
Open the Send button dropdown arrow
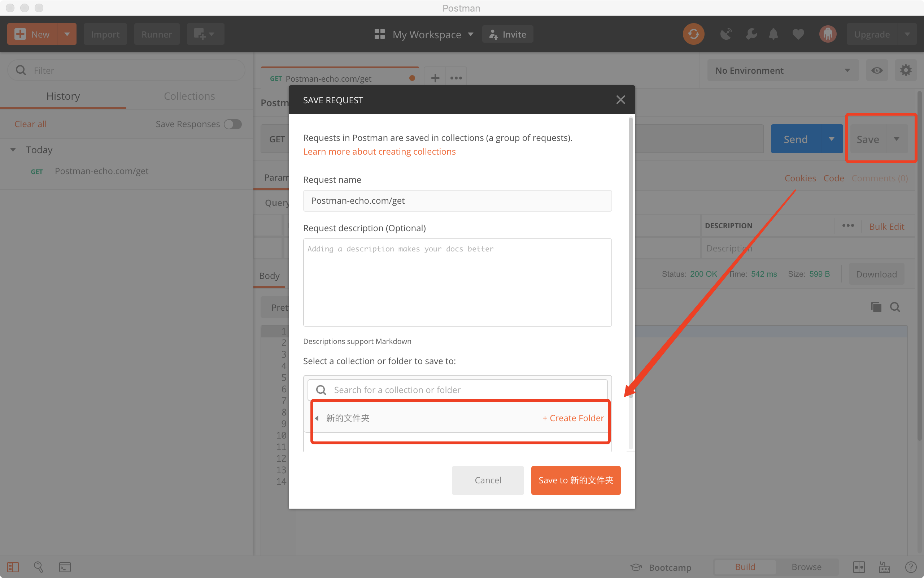pos(832,139)
